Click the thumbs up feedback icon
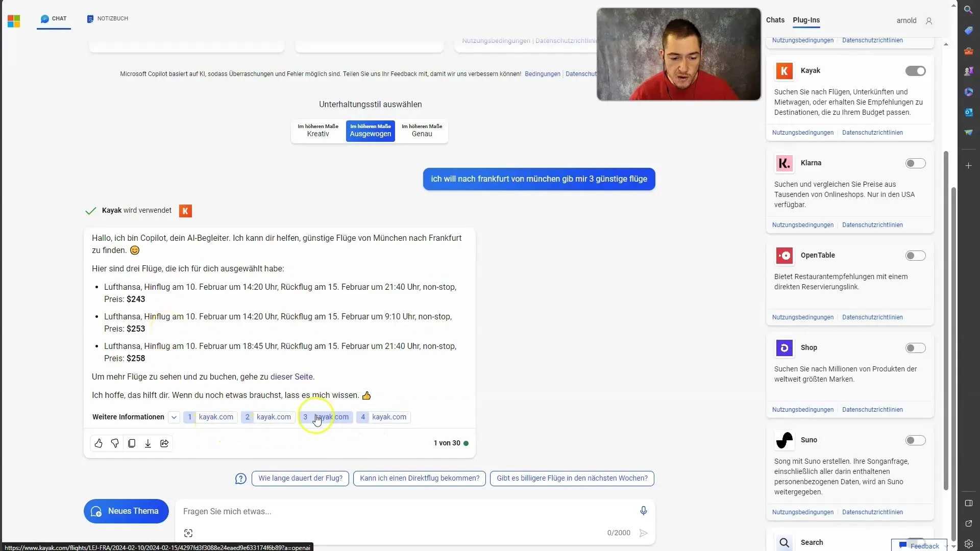 (99, 443)
